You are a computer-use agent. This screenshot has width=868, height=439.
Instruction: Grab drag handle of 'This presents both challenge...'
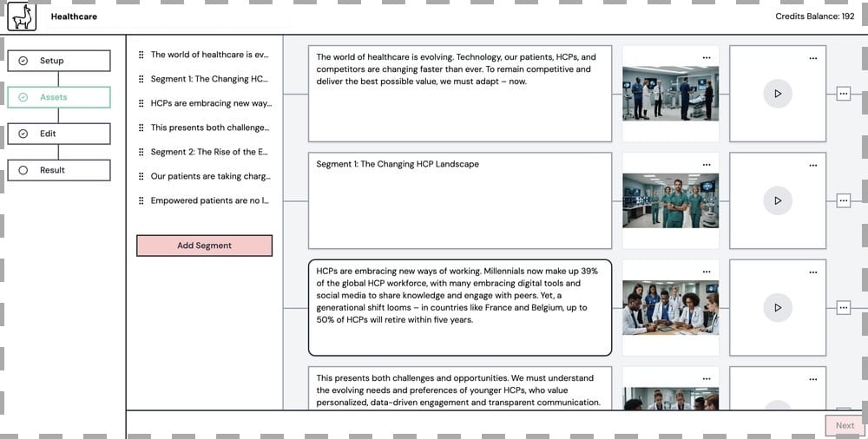tap(141, 128)
